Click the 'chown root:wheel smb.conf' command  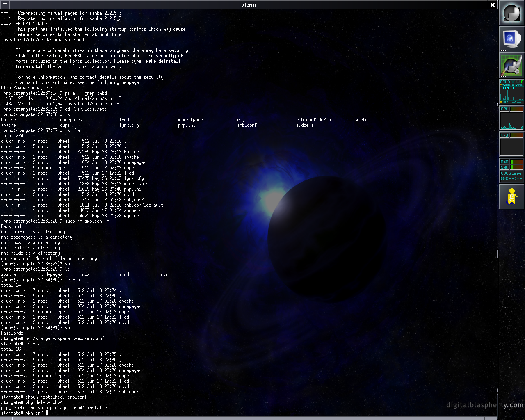pyautogui.click(x=56, y=397)
